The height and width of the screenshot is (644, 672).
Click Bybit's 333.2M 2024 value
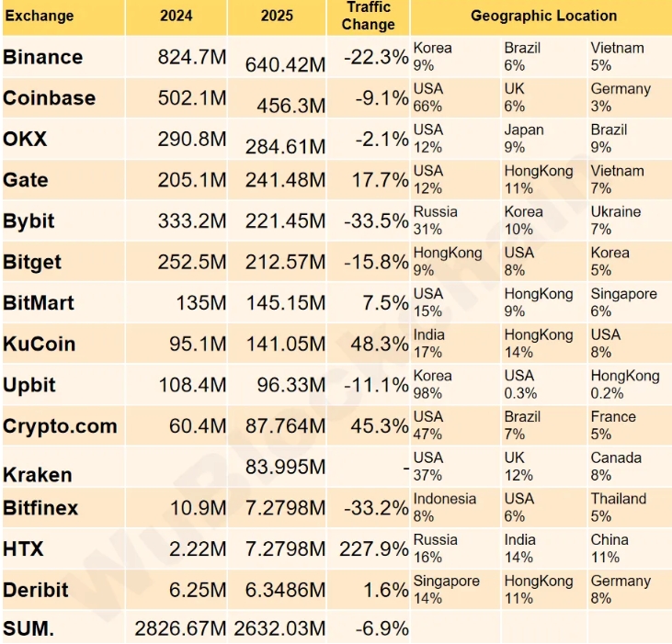191,221
